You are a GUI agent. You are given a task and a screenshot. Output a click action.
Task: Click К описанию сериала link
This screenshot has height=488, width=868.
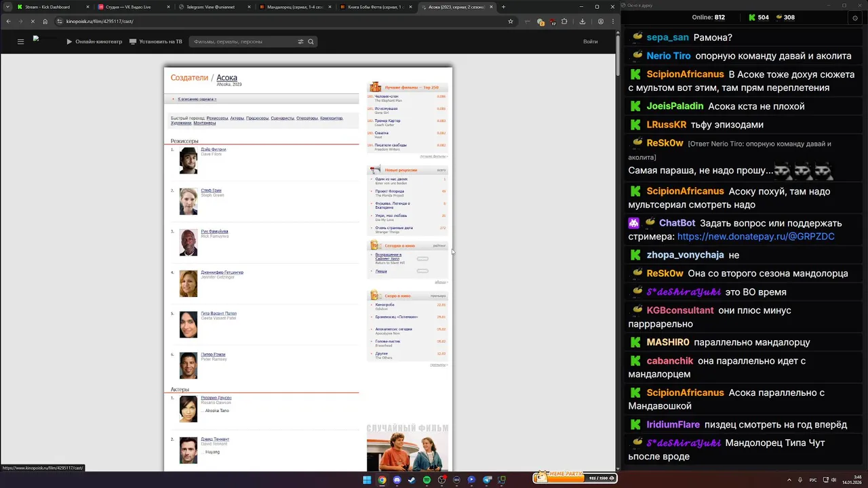click(x=197, y=99)
